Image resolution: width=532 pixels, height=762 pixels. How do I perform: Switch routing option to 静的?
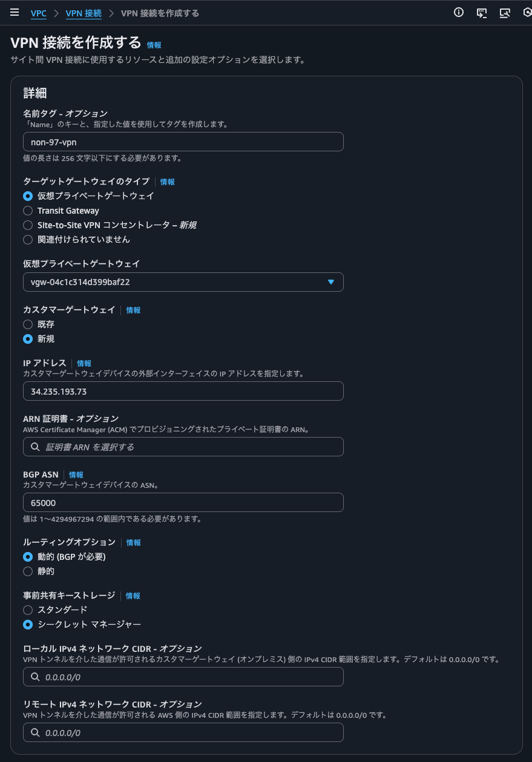pyautogui.click(x=27, y=571)
